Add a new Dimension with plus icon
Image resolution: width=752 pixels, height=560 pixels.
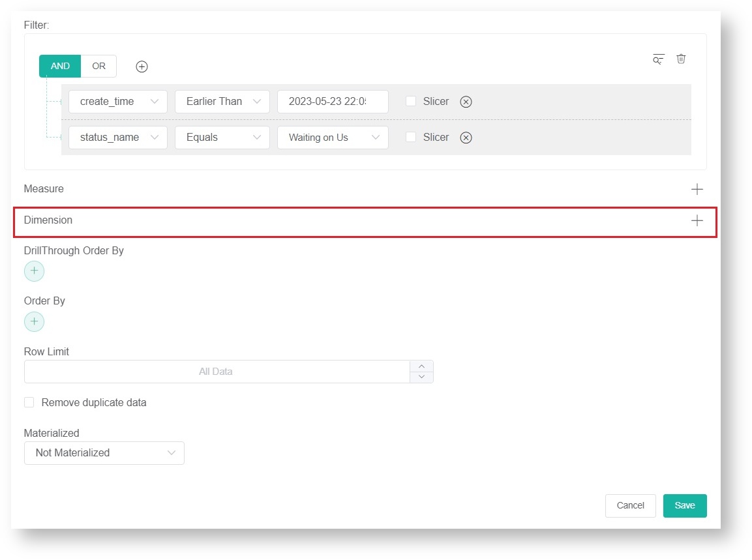click(697, 220)
